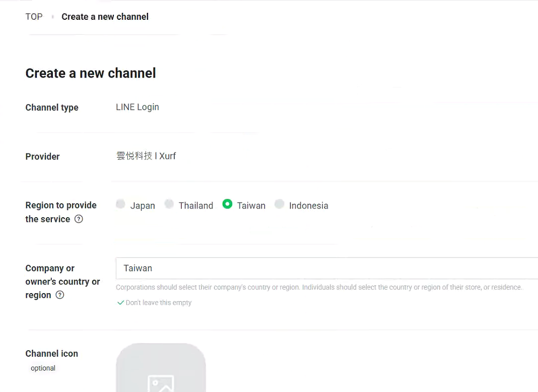Click image placeholder icon in Channel icon box
This screenshot has width=538, height=392.
161,384
